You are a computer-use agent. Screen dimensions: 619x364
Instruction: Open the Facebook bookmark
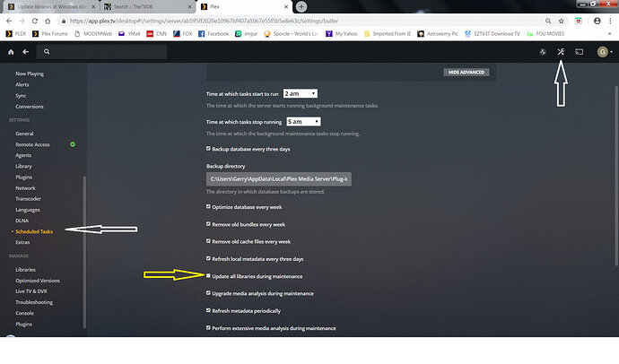pyautogui.click(x=214, y=34)
